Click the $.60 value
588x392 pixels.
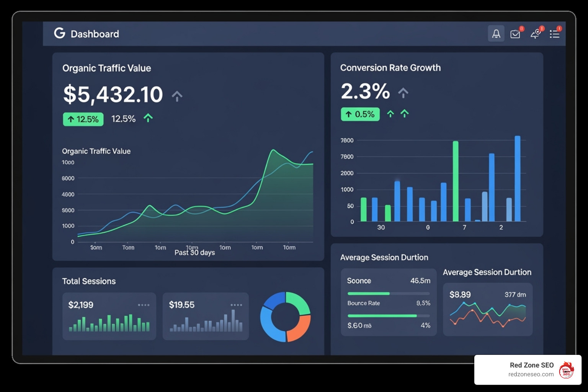click(x=355, y=325)
